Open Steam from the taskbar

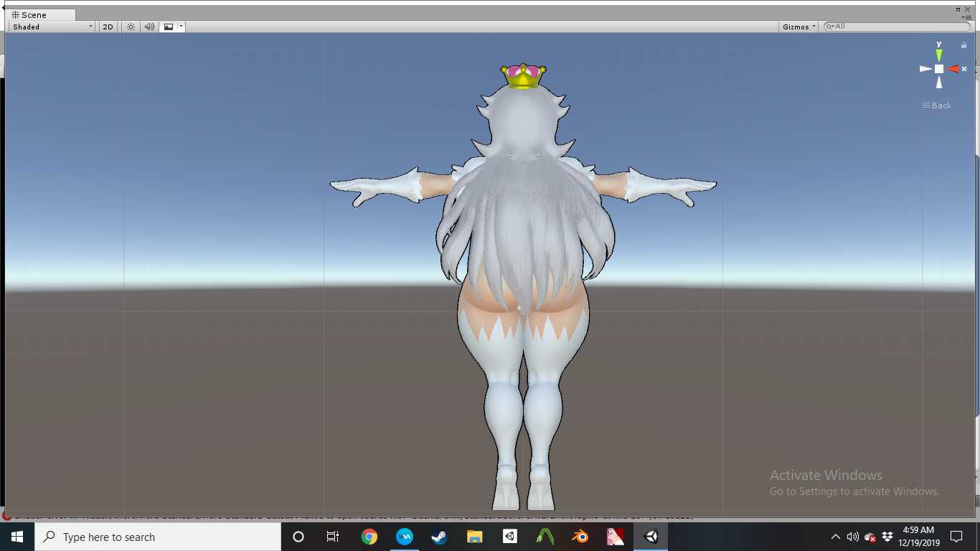439,537
